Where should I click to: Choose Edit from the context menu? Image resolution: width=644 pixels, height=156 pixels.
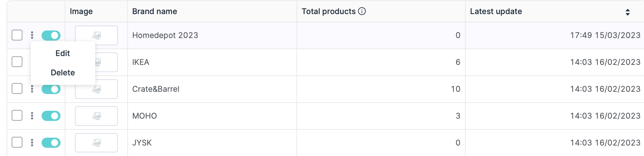(63, 53)
